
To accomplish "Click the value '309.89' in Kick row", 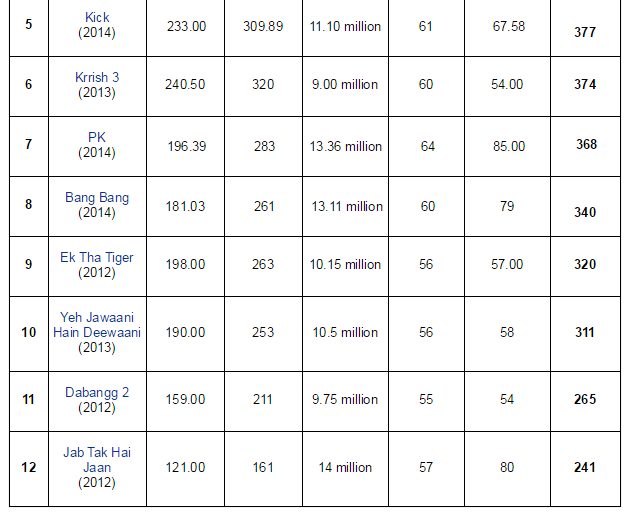I will (263, 26).
